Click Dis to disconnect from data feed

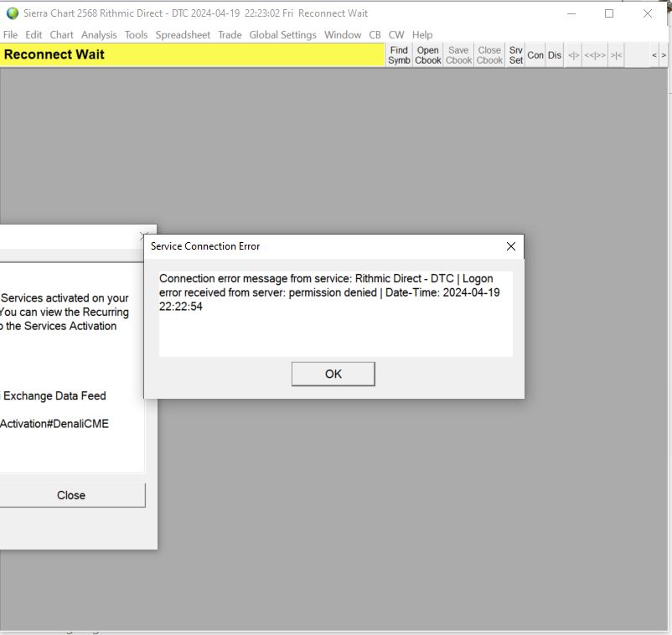point(555,55)
